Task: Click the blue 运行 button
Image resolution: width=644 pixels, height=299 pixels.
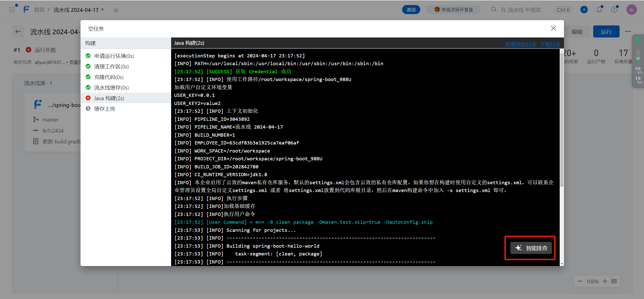Action: coord(606,32)
